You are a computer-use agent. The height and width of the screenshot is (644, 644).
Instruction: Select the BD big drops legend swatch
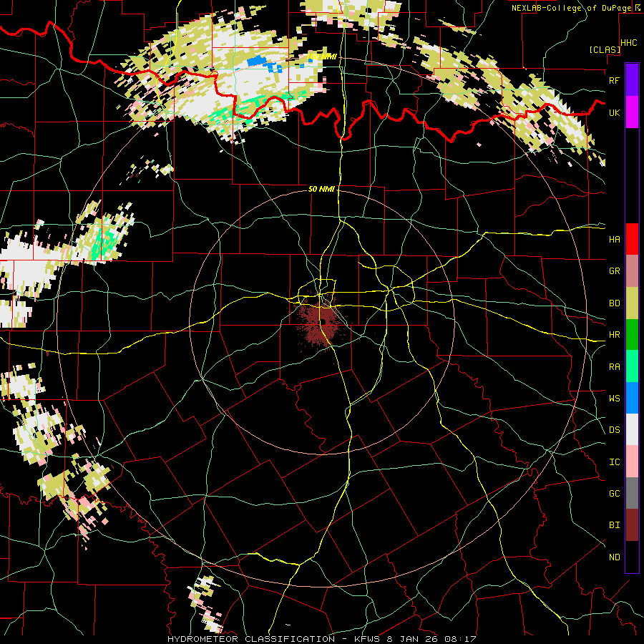tap(632, 303)
